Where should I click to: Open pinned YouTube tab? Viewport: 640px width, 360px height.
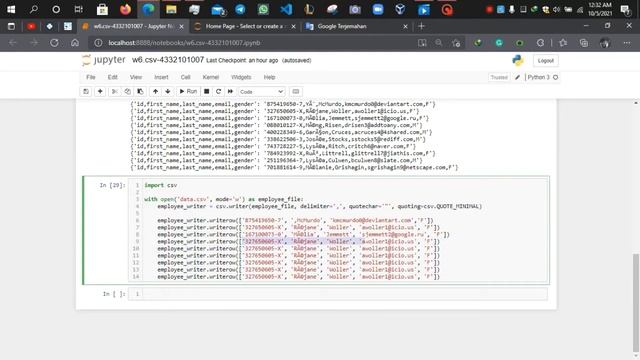[x=31, y=26]
